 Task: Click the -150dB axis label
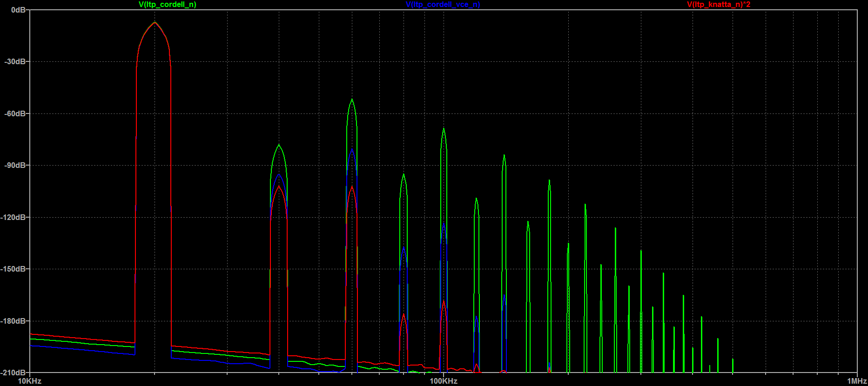13,269
